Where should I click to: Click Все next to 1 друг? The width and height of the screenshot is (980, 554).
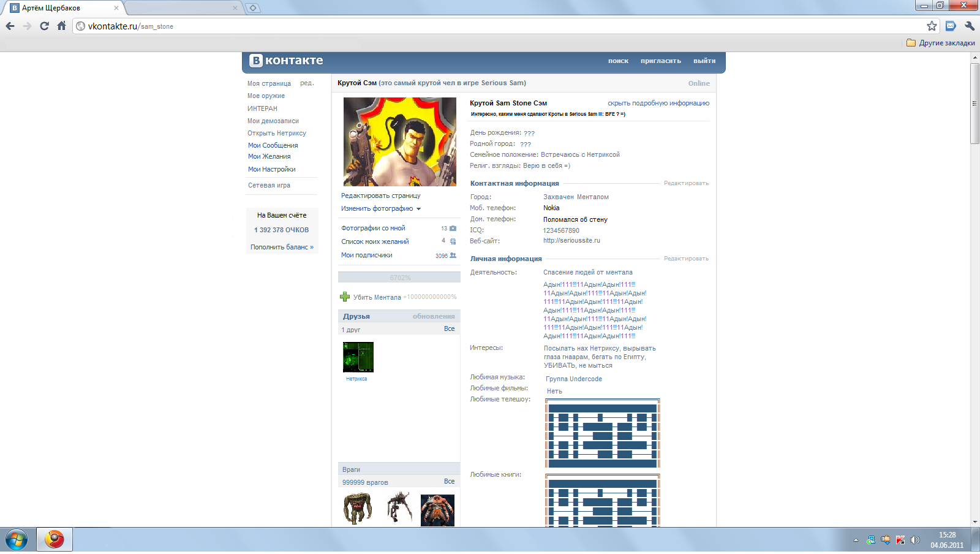[x=449, y=328]
